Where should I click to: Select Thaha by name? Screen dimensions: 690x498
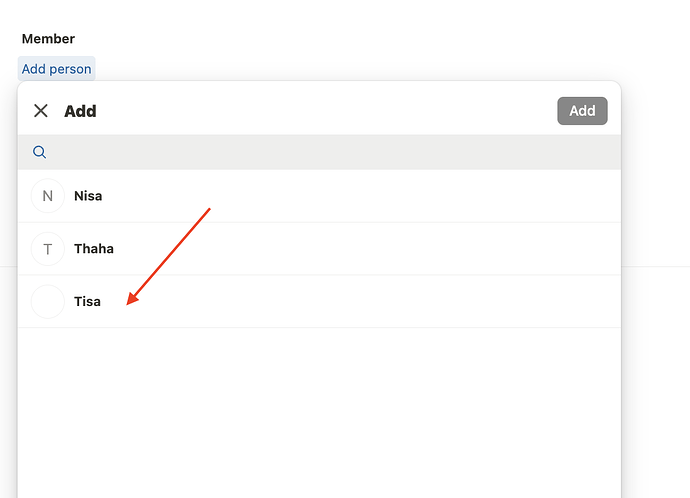tap(94, 249)
